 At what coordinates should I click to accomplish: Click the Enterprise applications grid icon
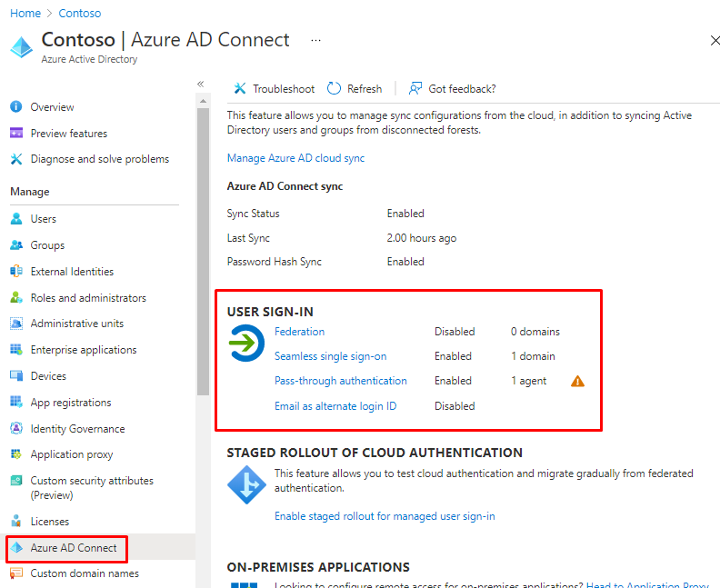[x=16, y=350]
